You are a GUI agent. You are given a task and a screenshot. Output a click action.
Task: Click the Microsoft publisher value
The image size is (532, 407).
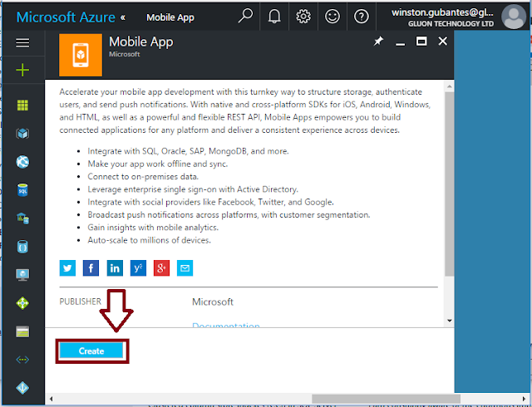coord(213,302)
